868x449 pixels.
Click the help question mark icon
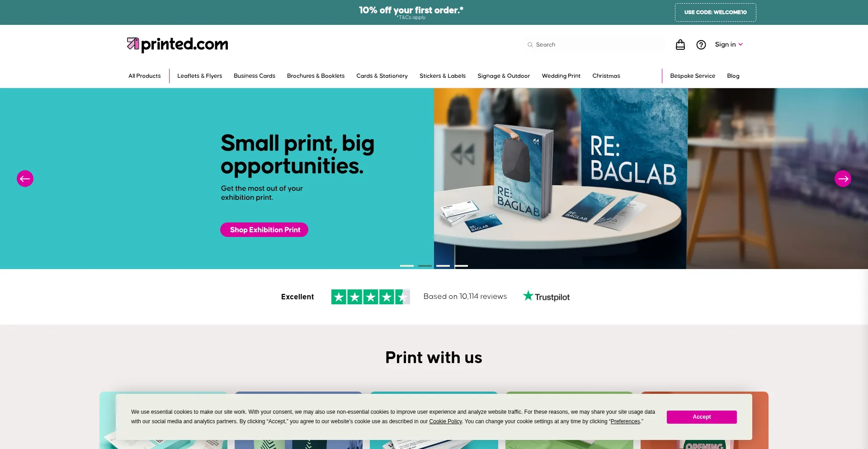(x=701, y=45)
